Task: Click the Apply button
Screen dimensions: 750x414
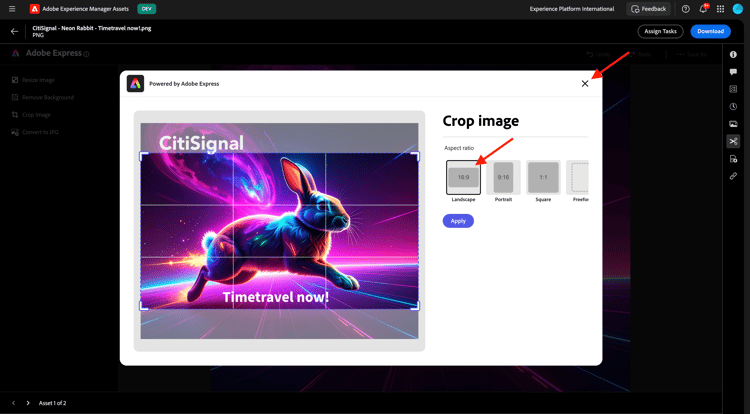Action: 458,221
